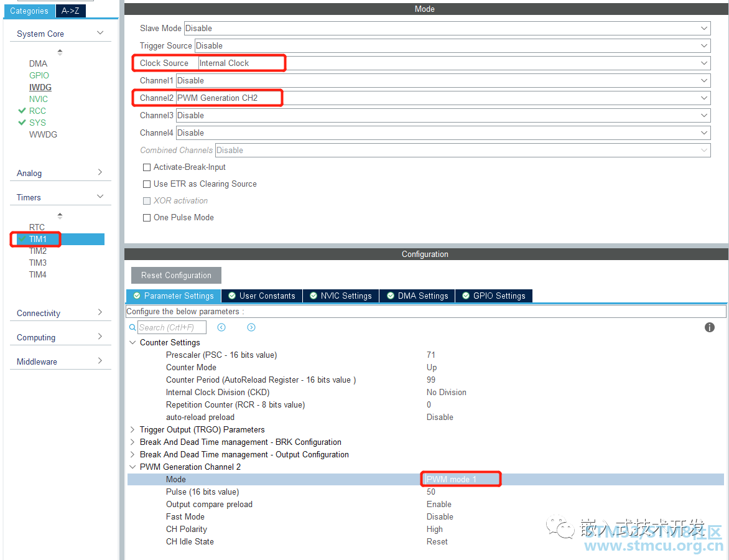Viewport: 729px width, 560px height.
Task: Click the sort arrows under Timers
Action: pyautogui.click(x=60, y=216)
